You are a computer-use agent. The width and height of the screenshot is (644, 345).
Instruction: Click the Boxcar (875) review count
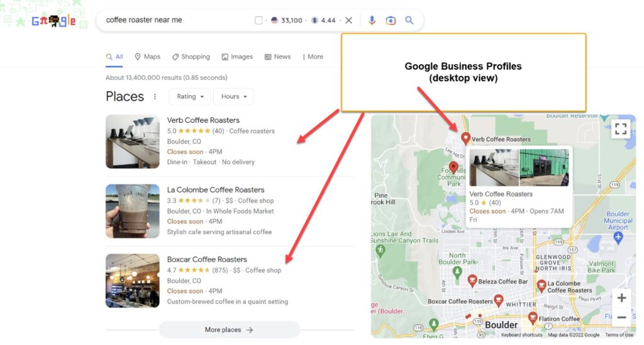(220, 270)
